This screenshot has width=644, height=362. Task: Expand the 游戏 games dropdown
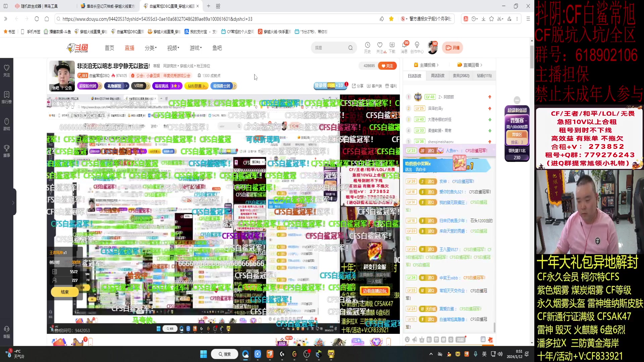tap(195, 48)
